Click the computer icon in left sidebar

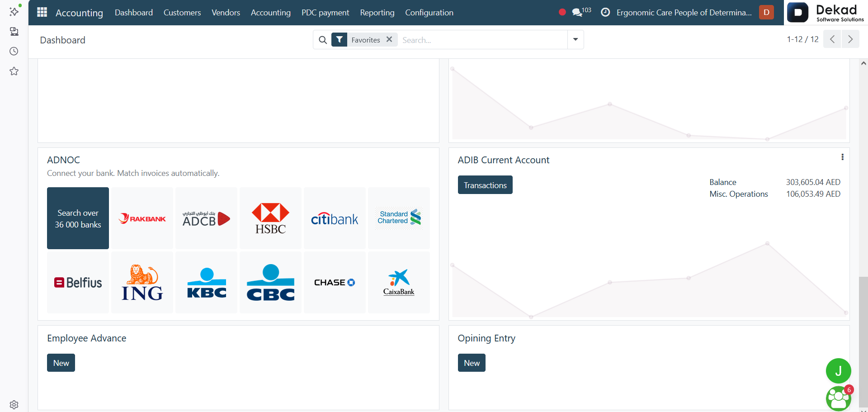14,31
